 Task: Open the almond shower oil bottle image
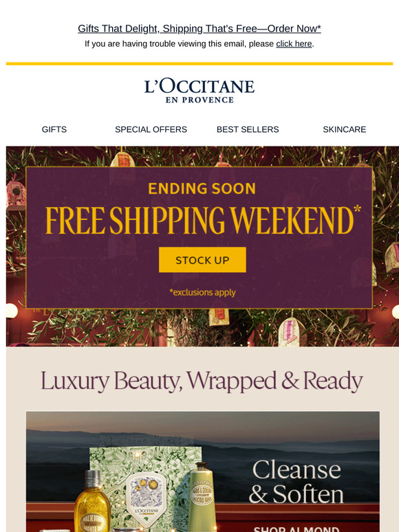point(92,502)
